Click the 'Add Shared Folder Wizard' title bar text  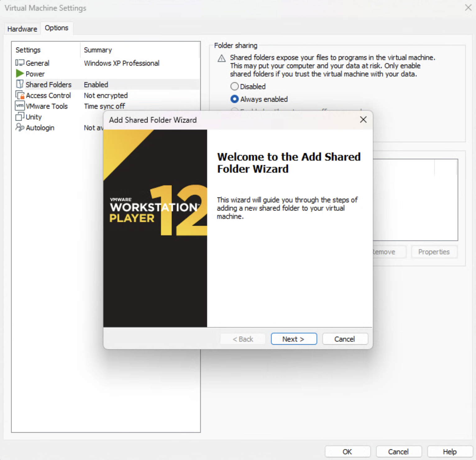point(153,120)
